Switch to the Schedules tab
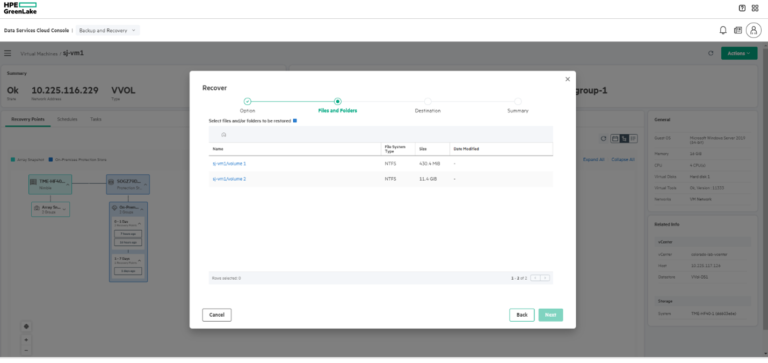The height and width of the screenshot is (363, 768). [x=67, y=119]
